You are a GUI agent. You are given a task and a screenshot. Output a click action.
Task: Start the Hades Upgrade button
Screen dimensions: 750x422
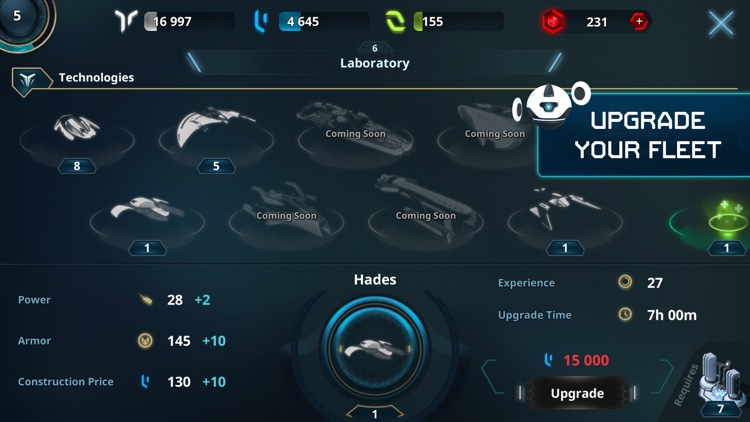[577, 393]
